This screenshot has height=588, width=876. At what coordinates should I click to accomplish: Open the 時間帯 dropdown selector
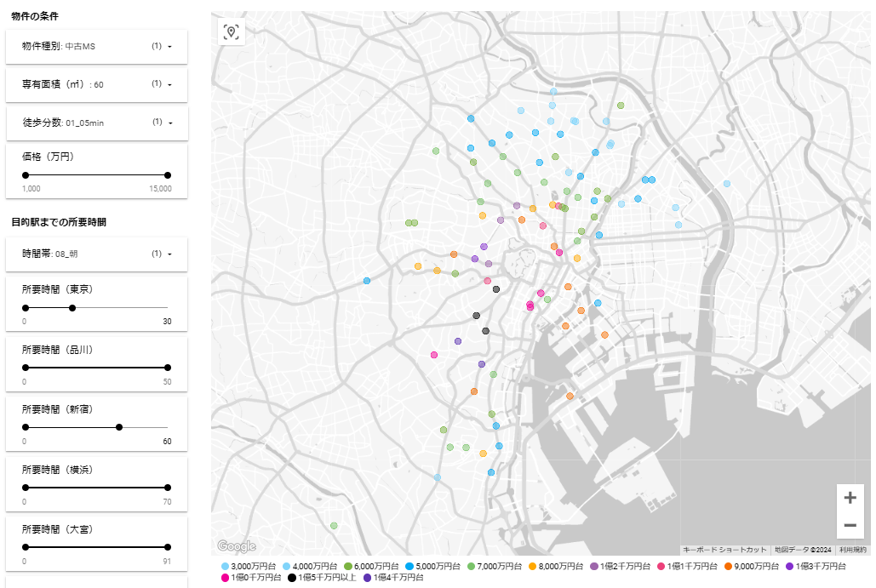[97, 254]
